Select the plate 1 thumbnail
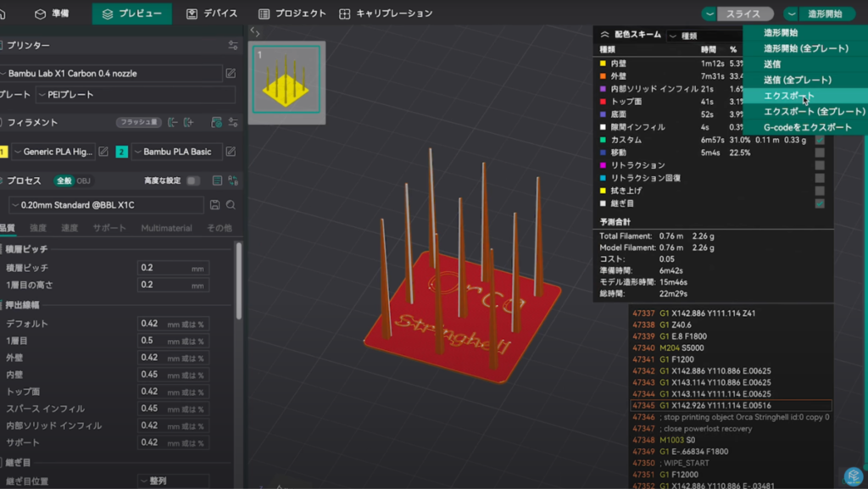Viewport: 868px width, 489px height. (287, 80)
